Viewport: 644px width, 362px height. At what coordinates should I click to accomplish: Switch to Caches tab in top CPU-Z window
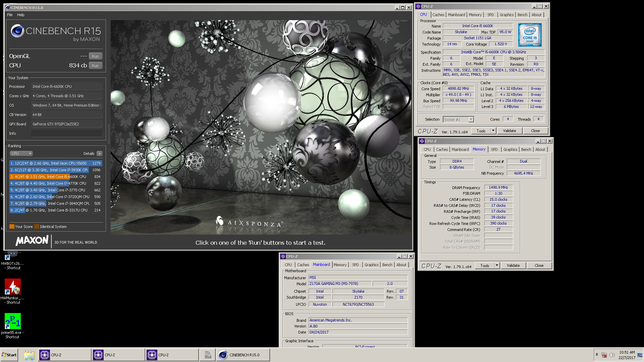[438, 15]
